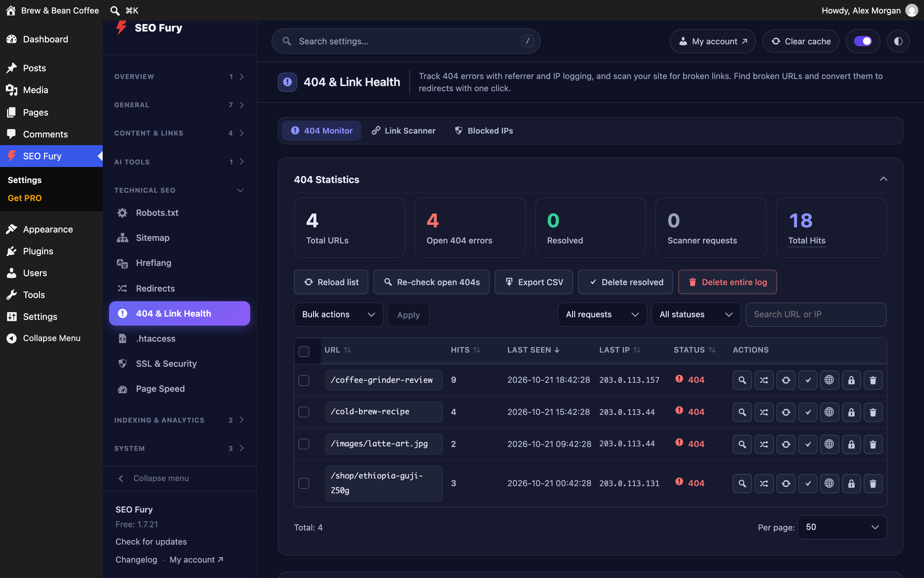This screenshot has height=578, width=924.
Task: Click magnifier icon for /coffee-grinder-review row
Action: [x=742, y=380]
